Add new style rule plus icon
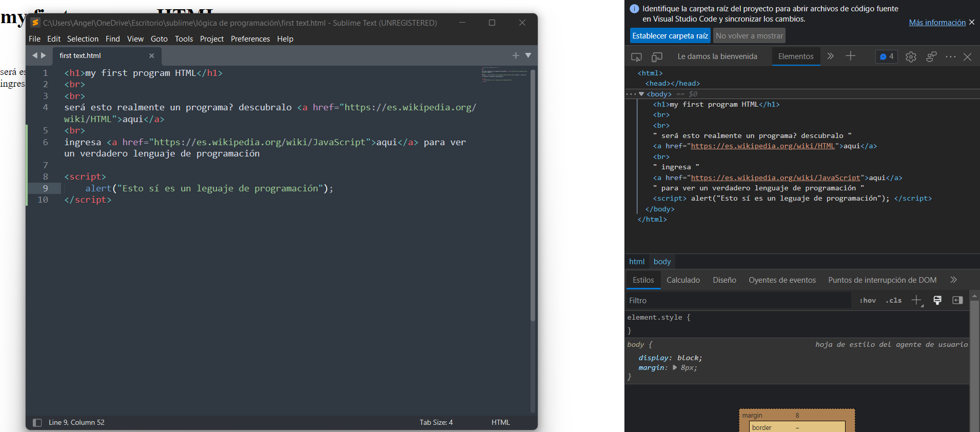Viewport: 980px width, 432px height. 916,300
